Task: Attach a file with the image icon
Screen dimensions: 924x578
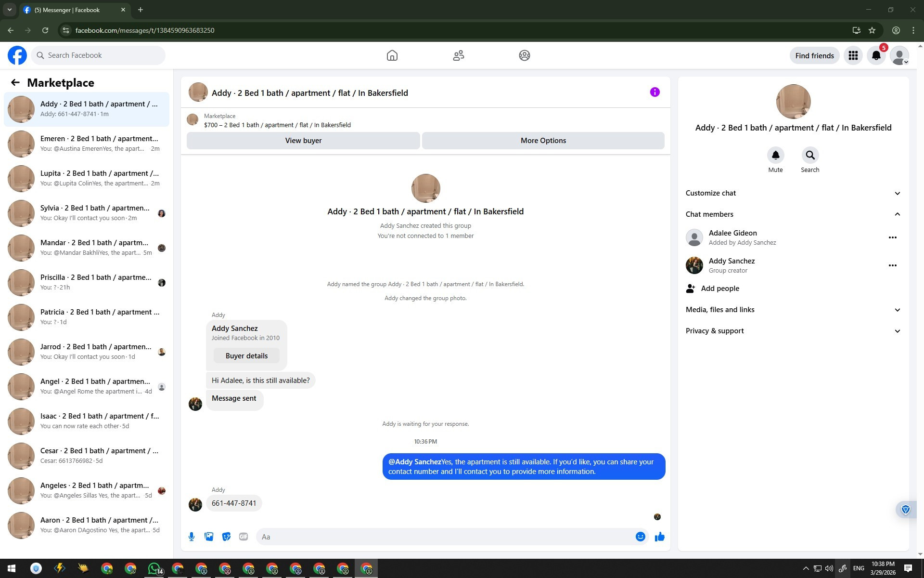Action: [x=209, y=537]
